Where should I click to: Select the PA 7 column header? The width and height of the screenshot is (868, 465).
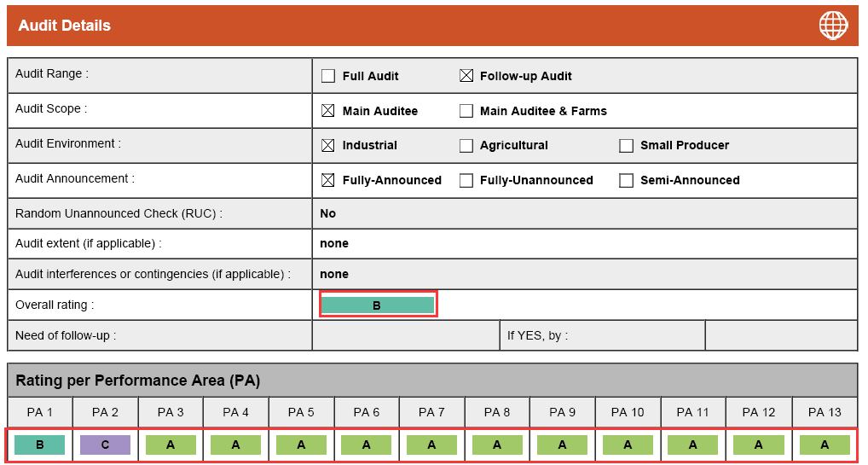click(431, 412)
